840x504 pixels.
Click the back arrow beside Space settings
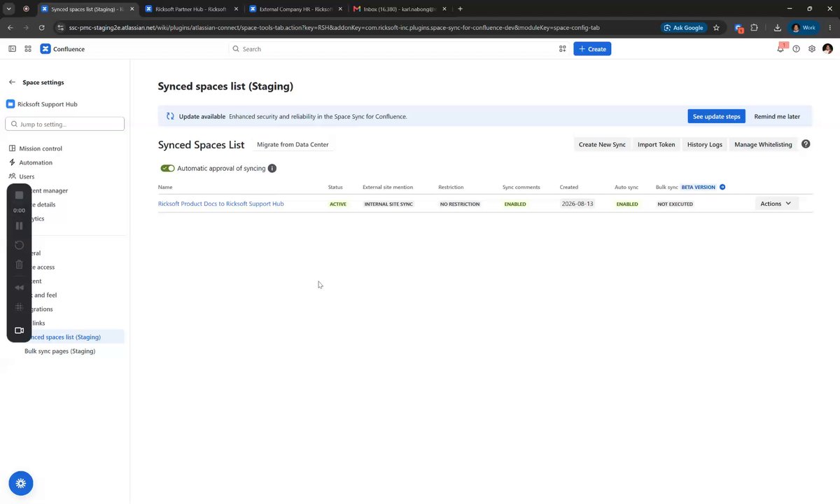(x=12, y=82)
